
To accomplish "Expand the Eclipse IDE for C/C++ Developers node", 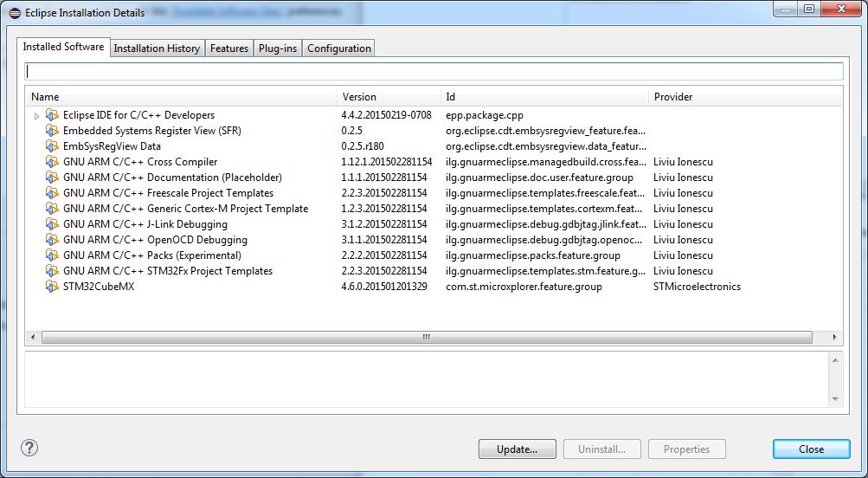I will (36, 116).
